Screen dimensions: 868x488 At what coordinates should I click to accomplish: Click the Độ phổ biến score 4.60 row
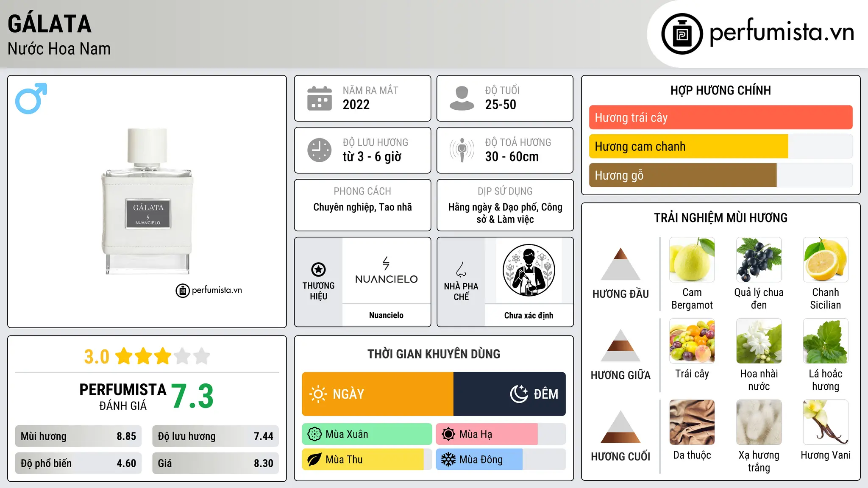(78, 463)
